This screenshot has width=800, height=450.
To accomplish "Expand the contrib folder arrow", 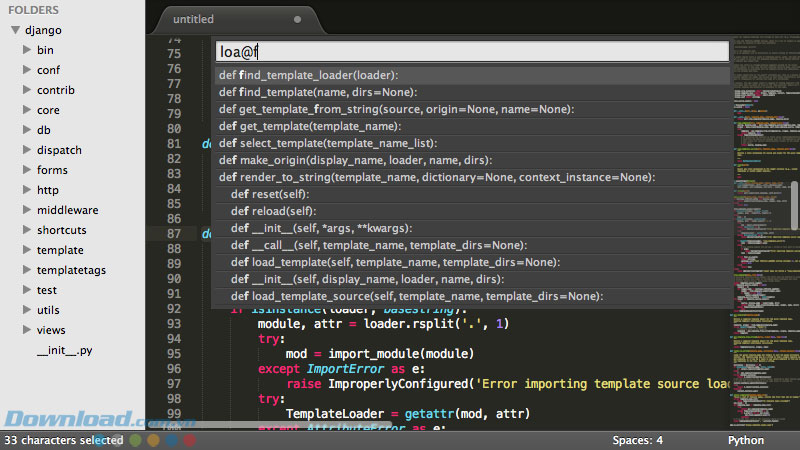I will tap(27, 89).
